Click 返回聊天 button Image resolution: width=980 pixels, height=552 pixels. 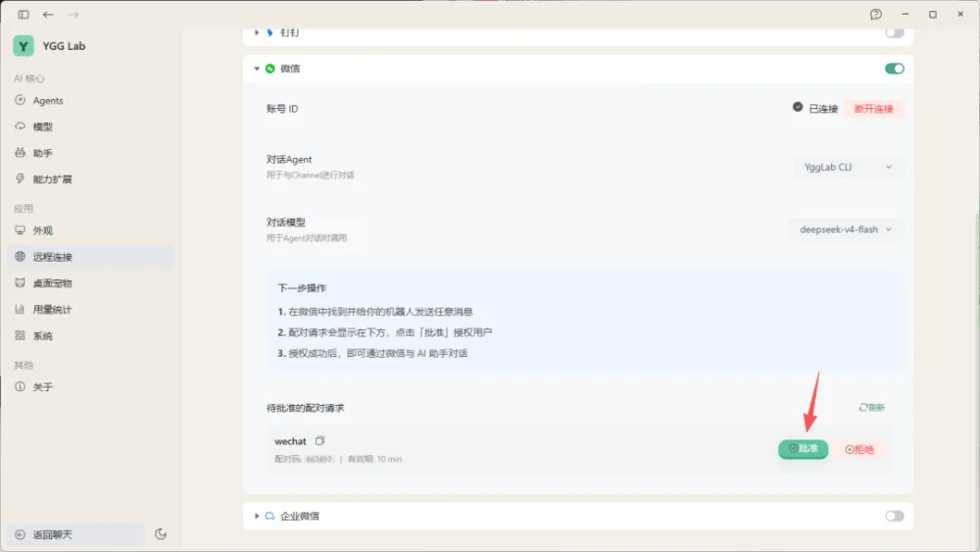pyautogui.click(x=75, y=534)
